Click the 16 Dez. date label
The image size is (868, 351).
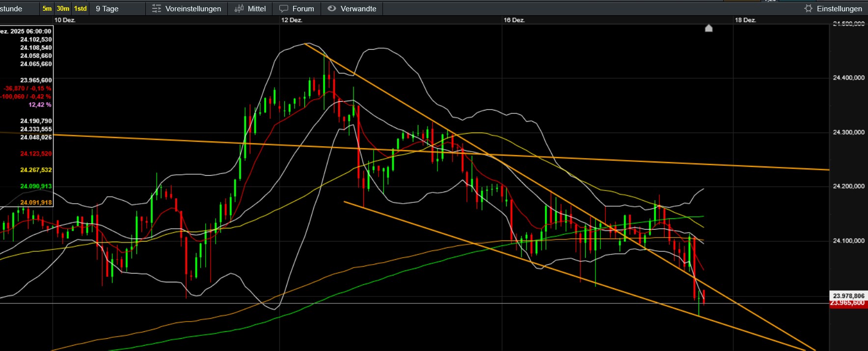pyautogui.click(x=514, y=20)
